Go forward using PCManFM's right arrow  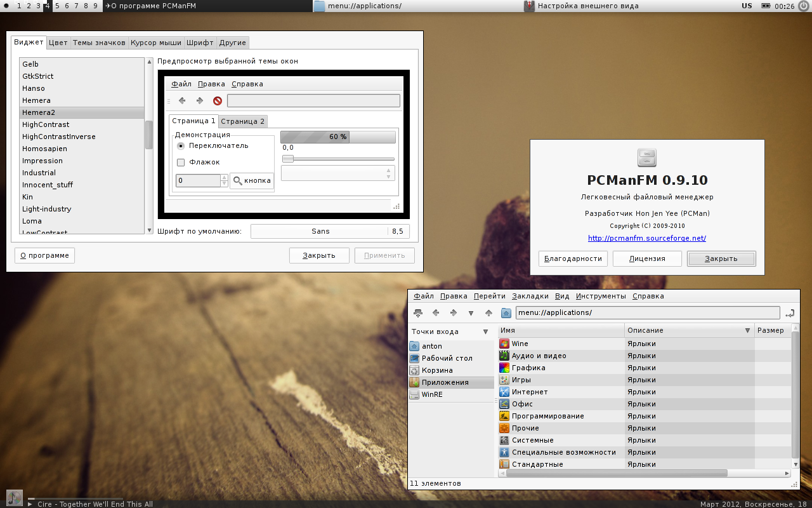pos(454,312)
